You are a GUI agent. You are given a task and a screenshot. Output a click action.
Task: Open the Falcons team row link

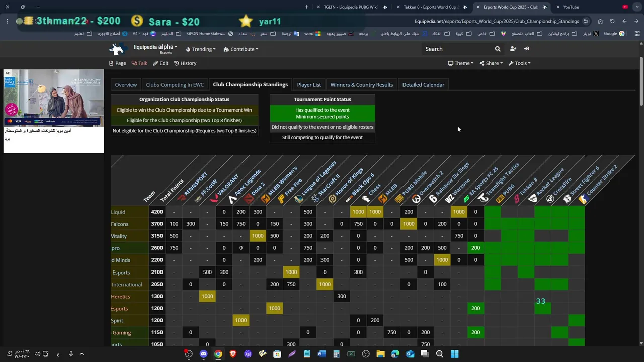tap(120, 224)
